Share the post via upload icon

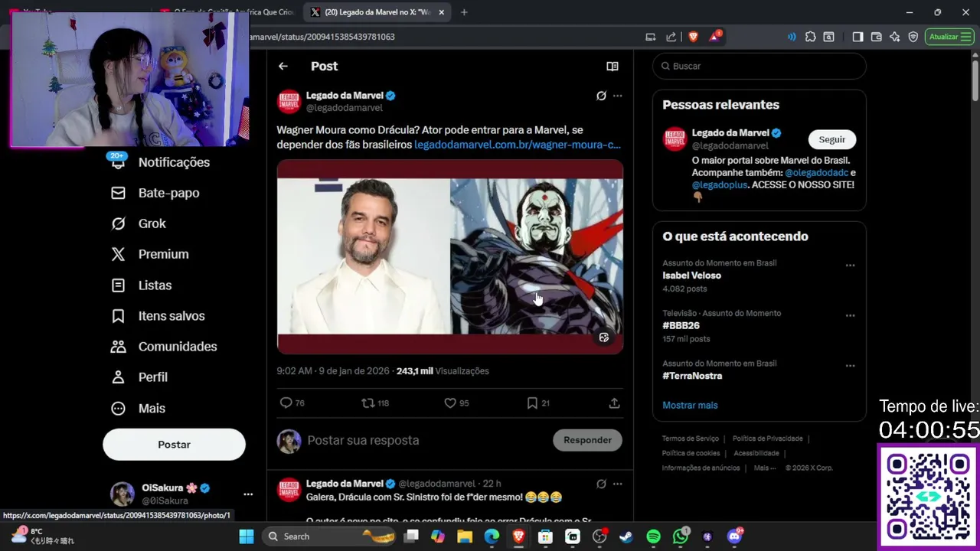[x=614, y=403]
